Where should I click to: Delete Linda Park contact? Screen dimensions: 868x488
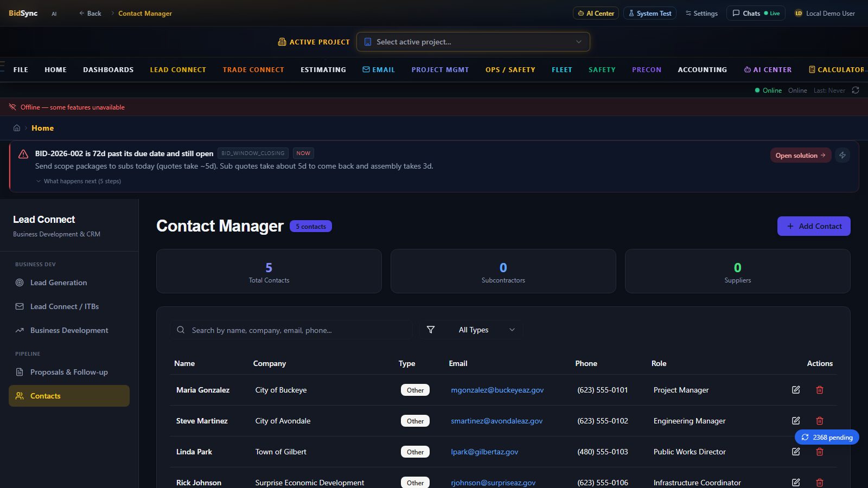coord(820,452)
